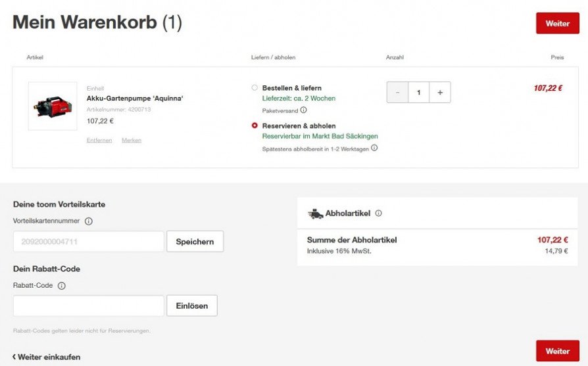
Task: Click Entfernen link to remove the item
Action: tap(99, 140)
